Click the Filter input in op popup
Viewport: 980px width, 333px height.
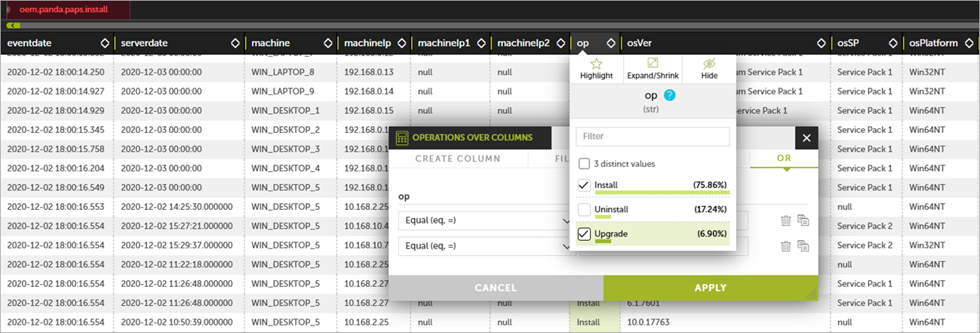coord(653,137)
